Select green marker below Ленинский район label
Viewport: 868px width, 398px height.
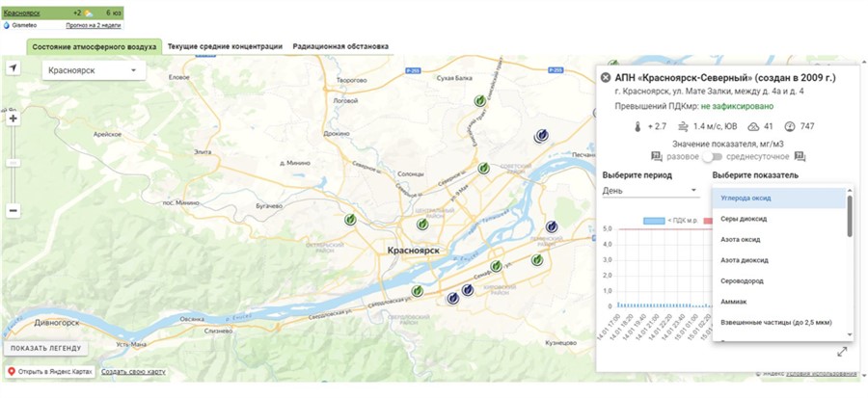(537, 259)
